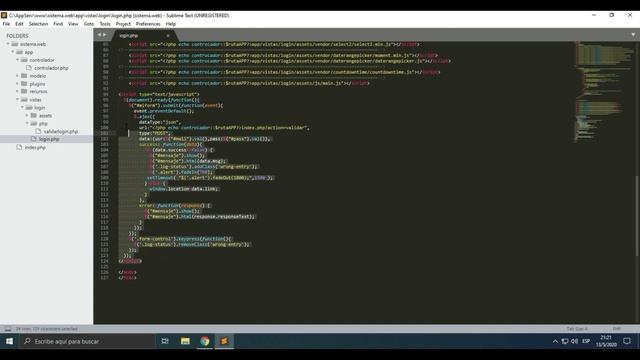Expand the modelo folder arrow

click(18, 76)
